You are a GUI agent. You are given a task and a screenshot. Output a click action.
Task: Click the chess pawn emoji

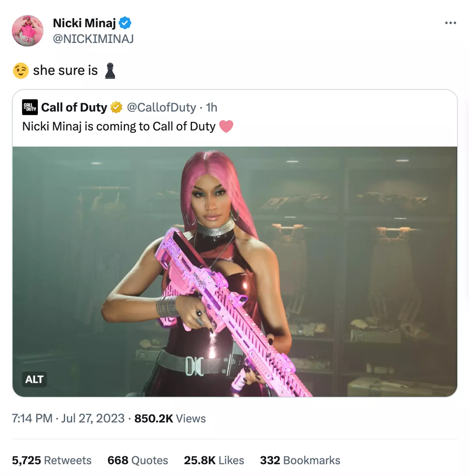110,71
